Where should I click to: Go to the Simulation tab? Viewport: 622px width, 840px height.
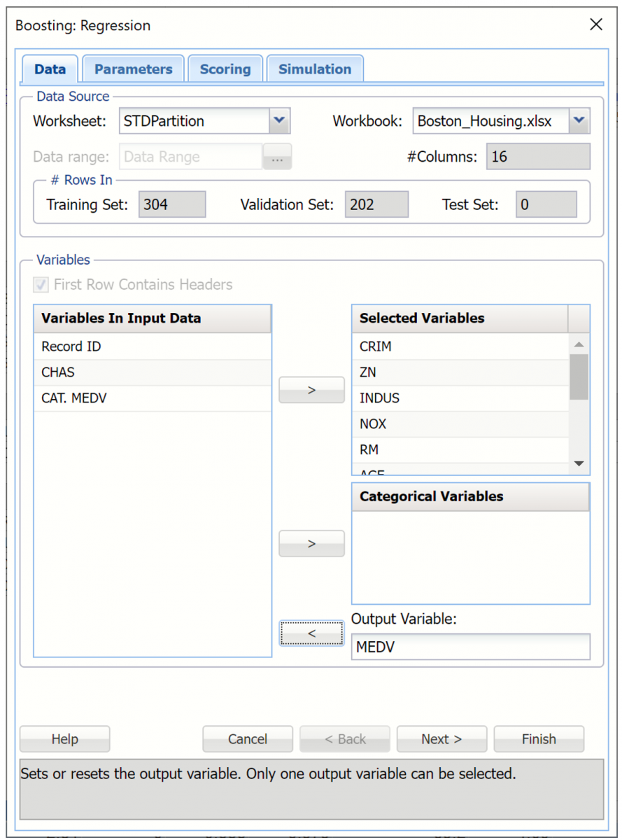(x=314, y=69)
